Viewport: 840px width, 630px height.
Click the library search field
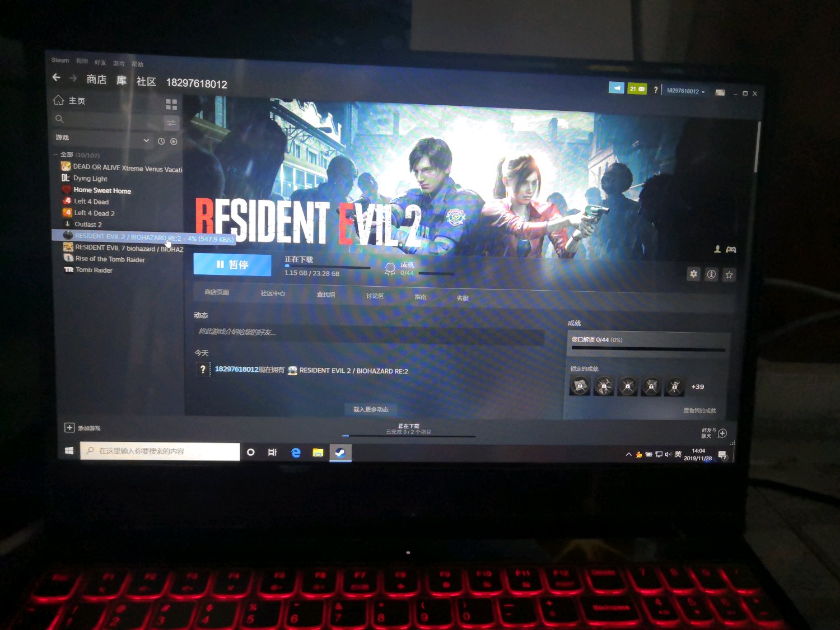108,120
